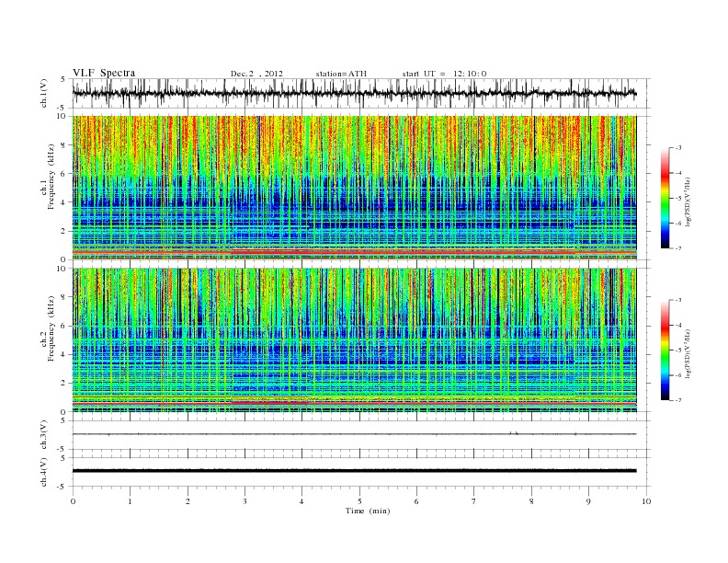Click inside the ch.2 spectrogram panel

coord(355,340)
